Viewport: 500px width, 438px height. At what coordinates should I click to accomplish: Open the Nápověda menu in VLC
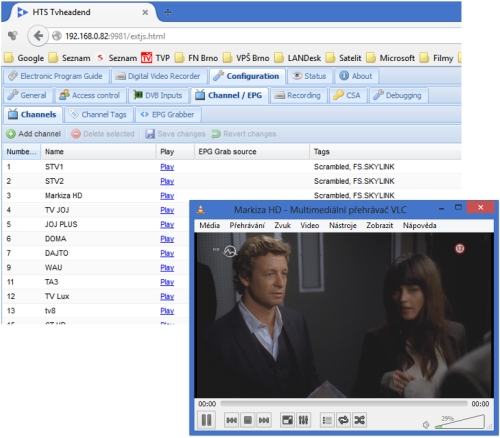pos(419,225)
